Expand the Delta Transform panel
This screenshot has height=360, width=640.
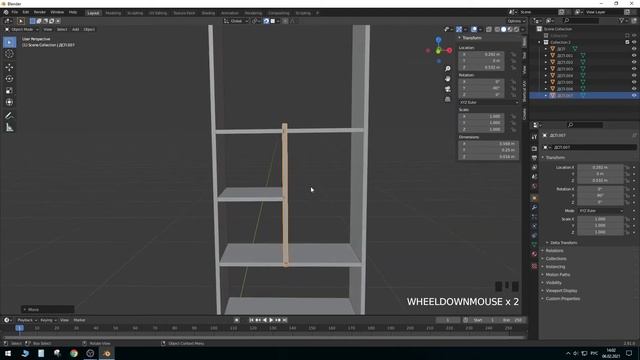pyautogui.click(x=563, y=242)
